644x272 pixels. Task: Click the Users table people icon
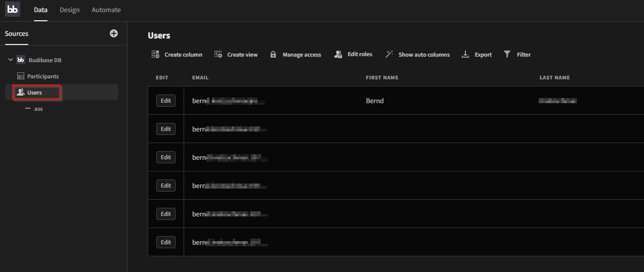(x=21, y=93)
